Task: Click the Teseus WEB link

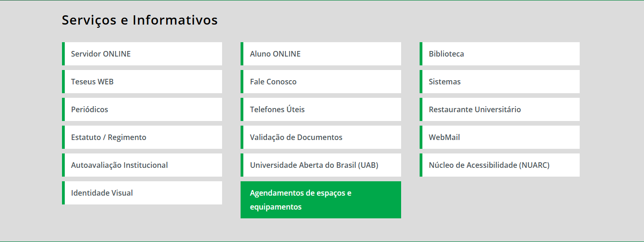Action: click(x=93, y=82)
